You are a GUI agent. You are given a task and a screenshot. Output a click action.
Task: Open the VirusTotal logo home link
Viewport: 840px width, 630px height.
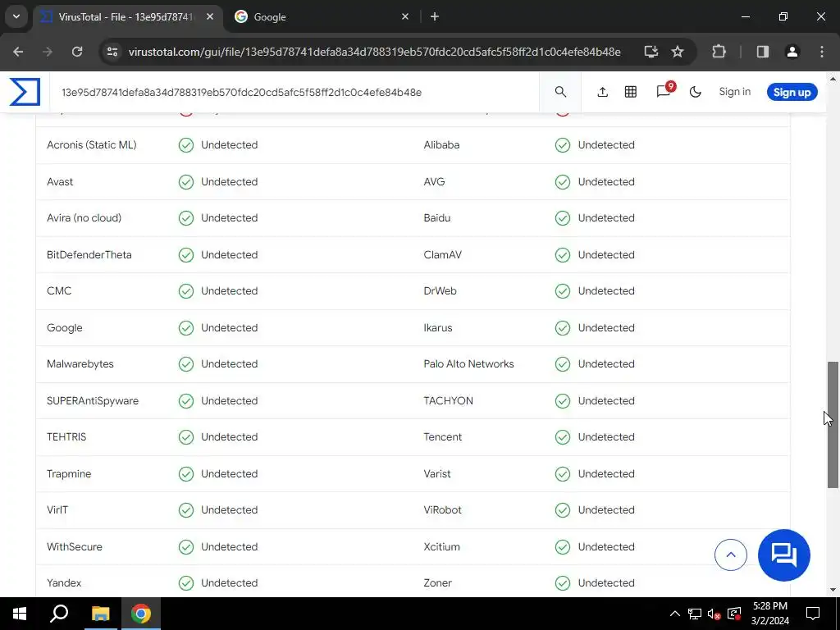tap(25, 92)
